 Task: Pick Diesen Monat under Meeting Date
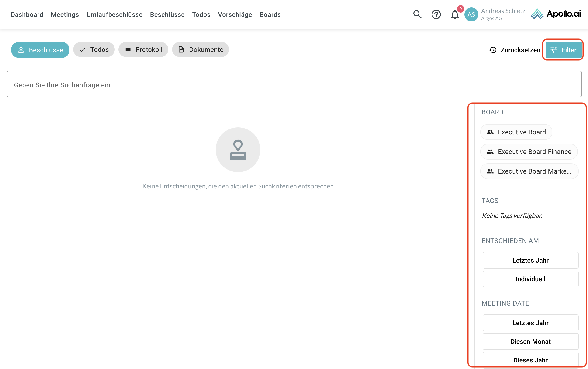(530, 341)
